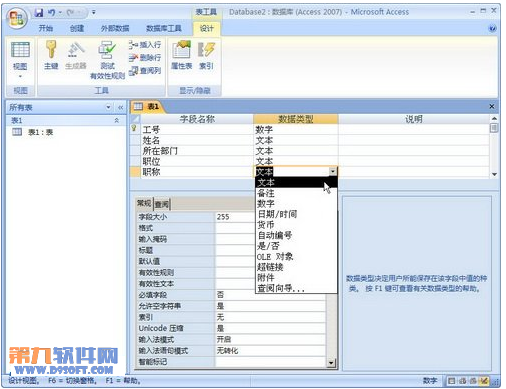Switch to the 查阅 properties tab
506x389 pixels.
pos(162,204)
